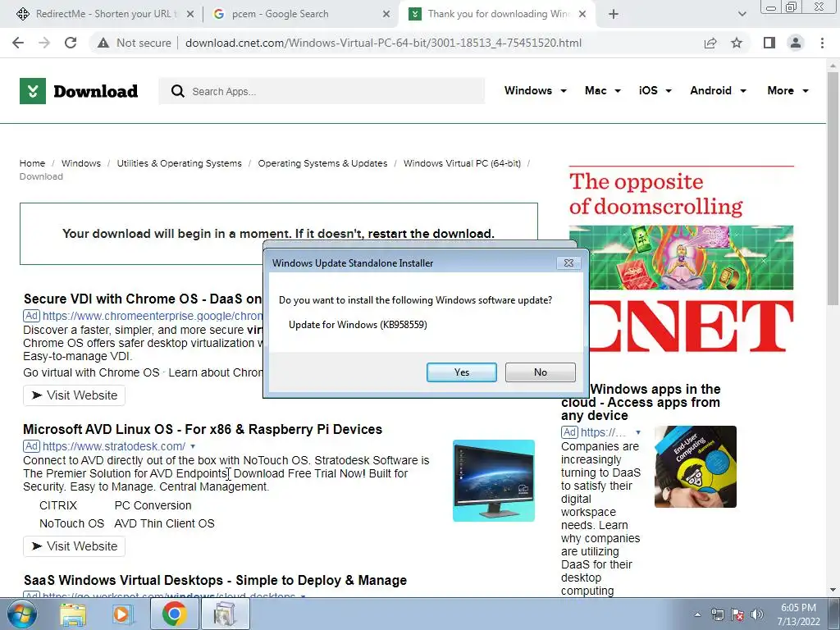Viewport: 840px width, 630px height.
Task: Open the Chrome side panel icon
Action: coord(769,43)
